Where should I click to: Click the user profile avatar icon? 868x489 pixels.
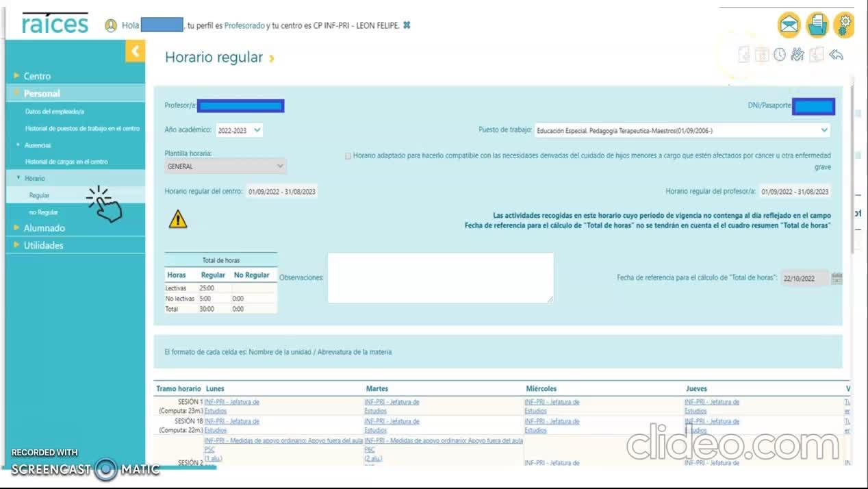click(x=111, y=25)
